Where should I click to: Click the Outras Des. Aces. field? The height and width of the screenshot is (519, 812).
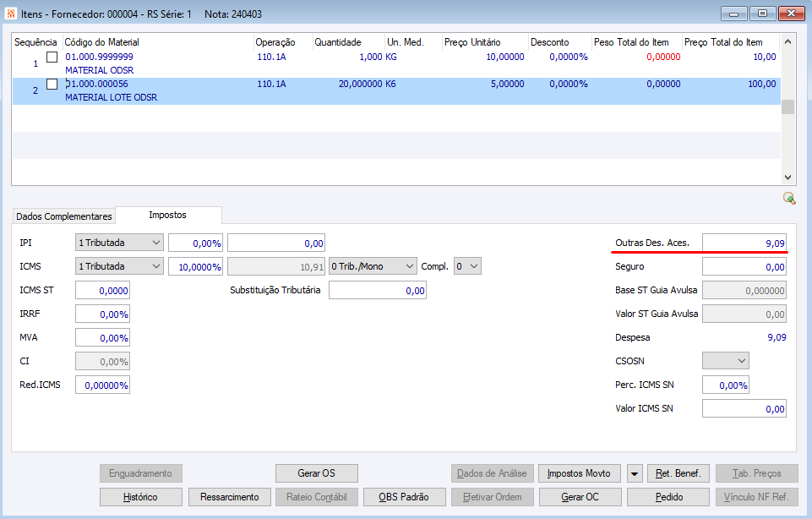point(744,243)
